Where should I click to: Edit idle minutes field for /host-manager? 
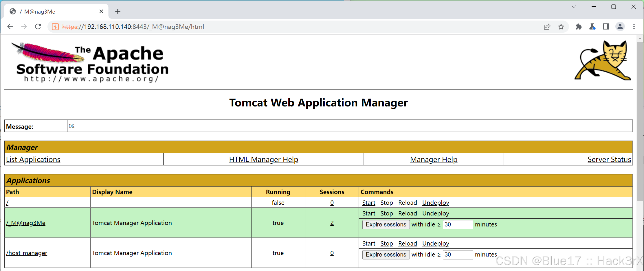(x=458, y=255)
